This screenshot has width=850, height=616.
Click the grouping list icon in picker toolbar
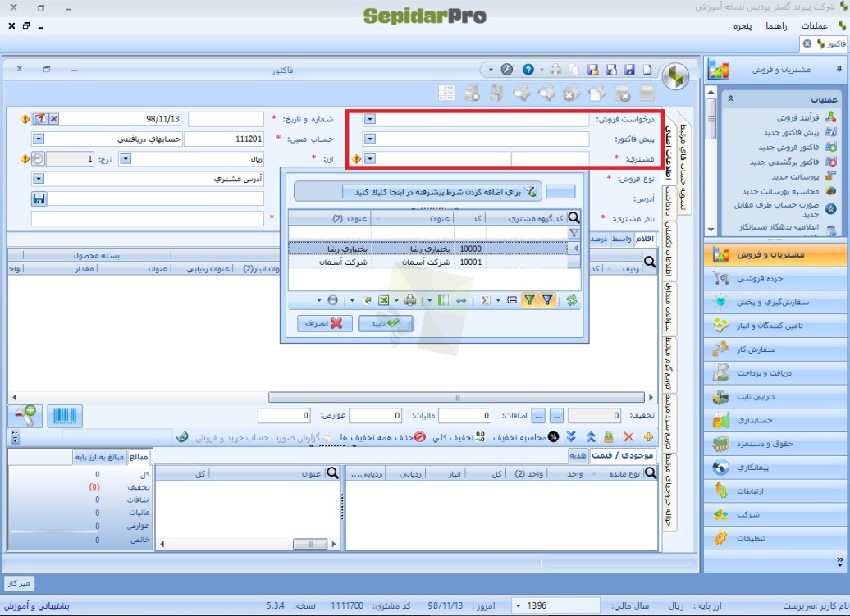(x=512, y=300)
